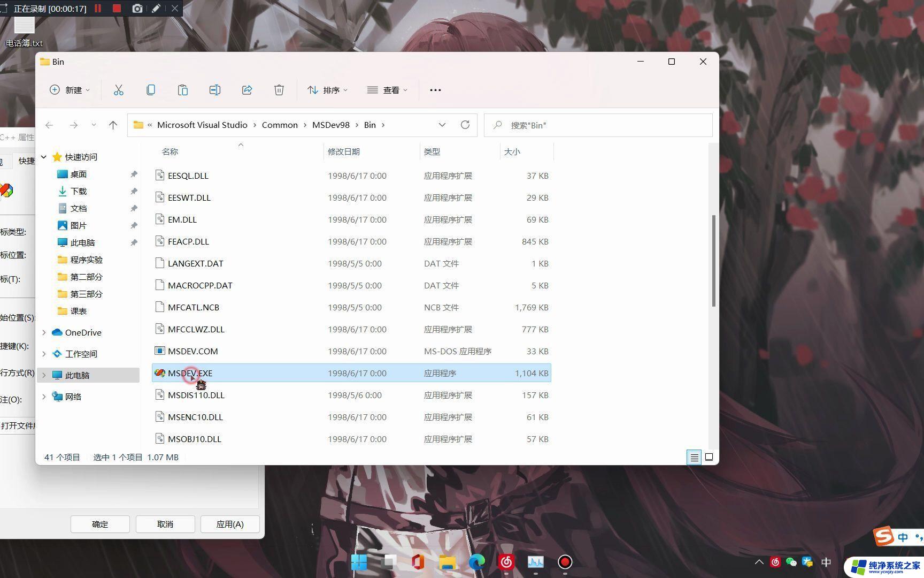Click the Paste clipboard icon

point(183,90)
